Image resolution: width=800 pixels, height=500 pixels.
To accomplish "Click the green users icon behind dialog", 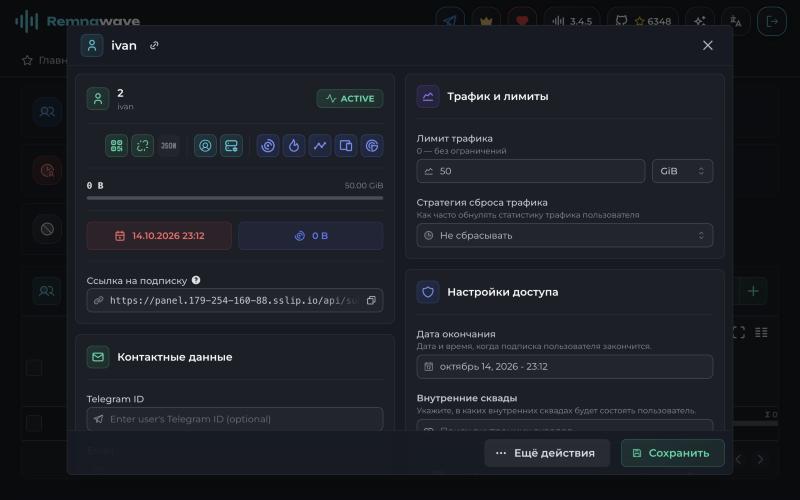I will (x=47, y=291).
